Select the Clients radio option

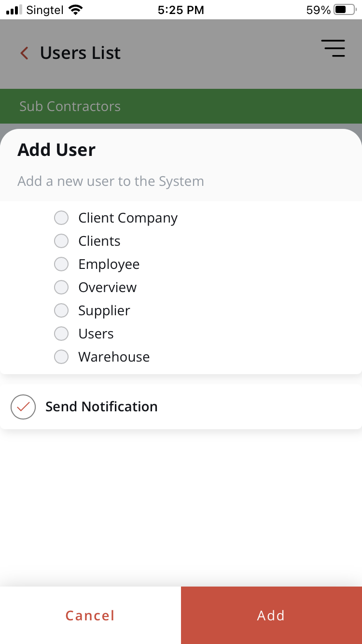(x=61, y=241)
